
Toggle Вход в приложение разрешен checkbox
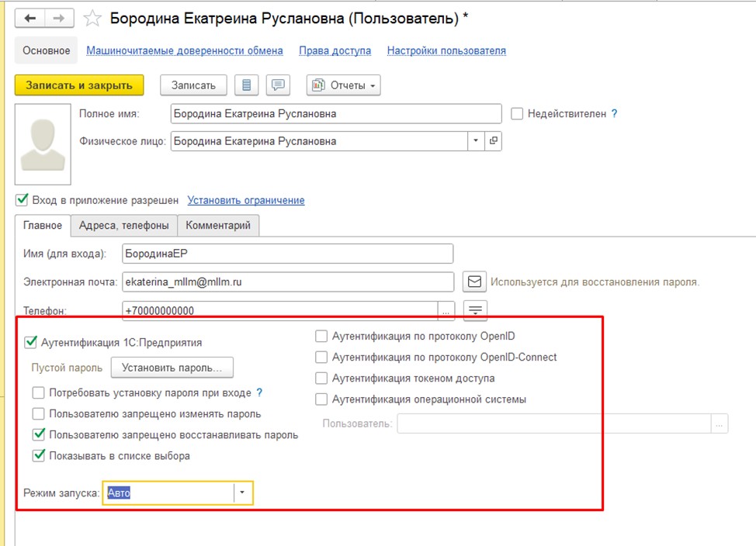(x=23, y=199)
